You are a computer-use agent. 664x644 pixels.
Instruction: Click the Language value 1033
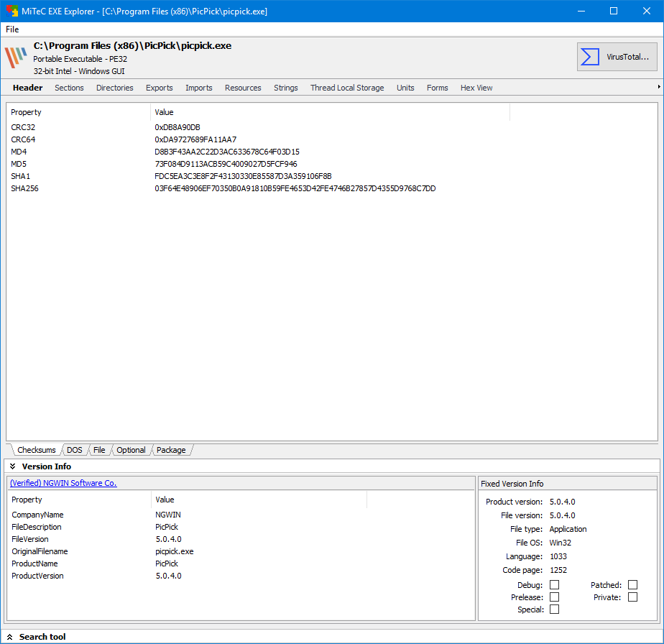point(558,556)
